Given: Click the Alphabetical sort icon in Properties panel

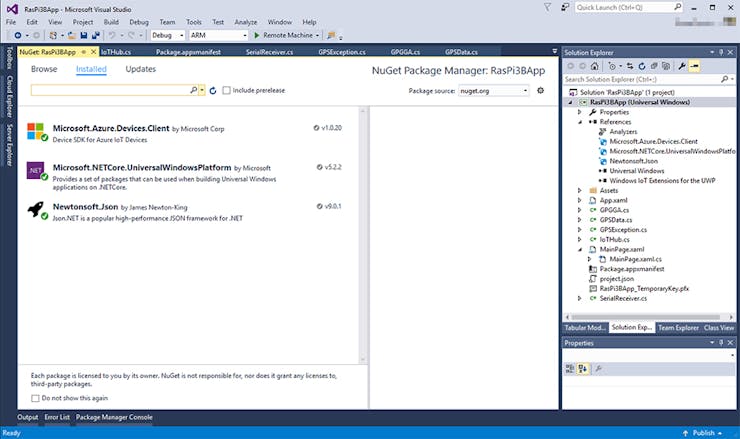Looking at the screenshot, I should 583,369.
